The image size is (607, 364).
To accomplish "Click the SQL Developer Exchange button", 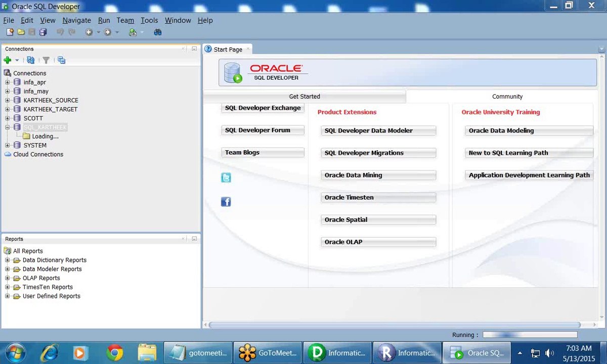I will click(263, 108).
